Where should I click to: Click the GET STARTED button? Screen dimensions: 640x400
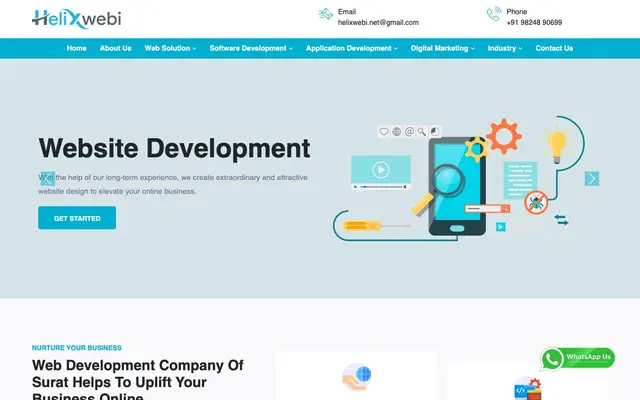(77, 218)
